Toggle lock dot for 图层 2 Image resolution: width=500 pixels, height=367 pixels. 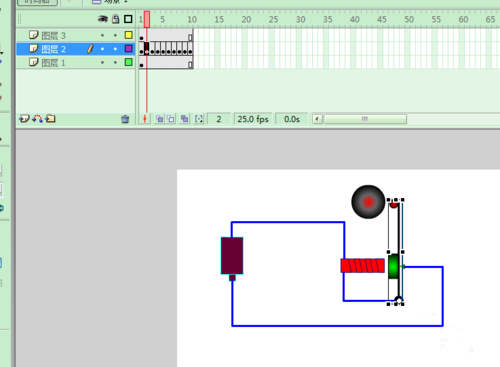(115, 49)
